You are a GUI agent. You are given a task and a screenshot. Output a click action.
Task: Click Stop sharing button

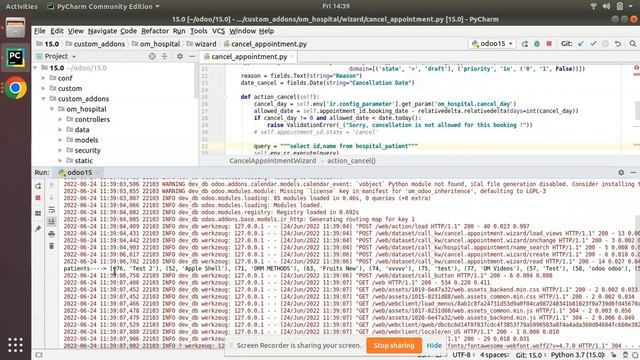393,345
